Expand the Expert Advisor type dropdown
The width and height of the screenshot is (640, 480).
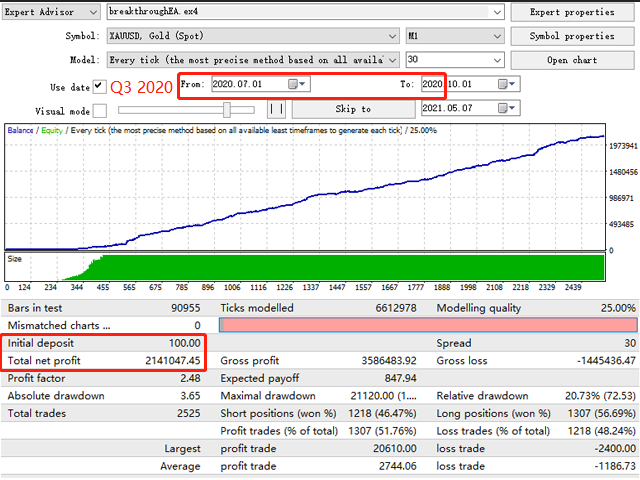(x=93, y=13)
